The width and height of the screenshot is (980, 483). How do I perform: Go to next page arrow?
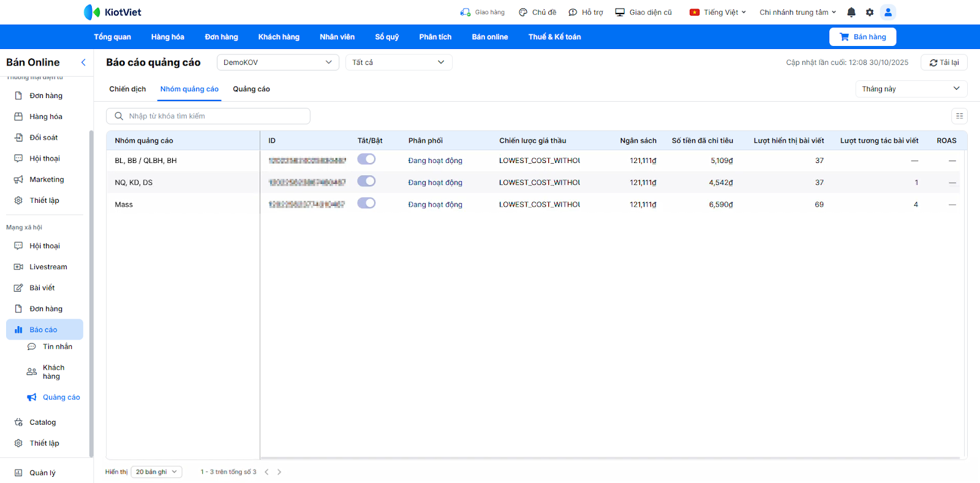coord(279,472)
